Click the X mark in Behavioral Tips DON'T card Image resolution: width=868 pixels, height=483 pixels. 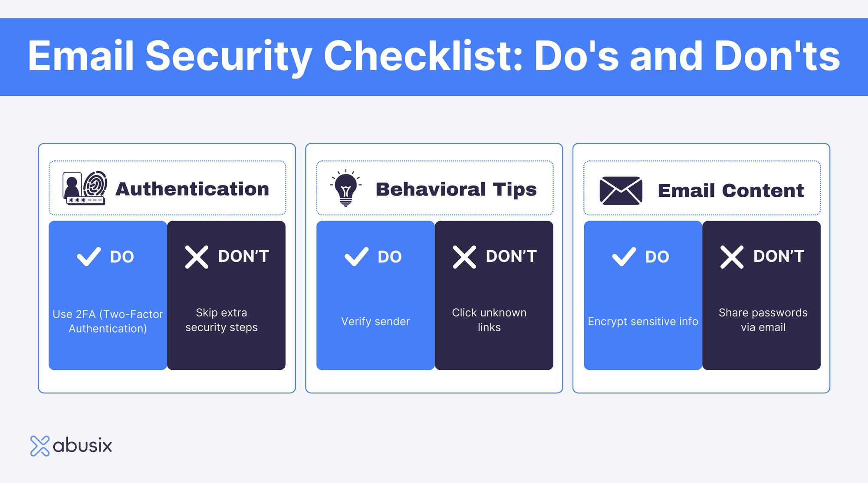pyautogui.click(x=464, y=257)
